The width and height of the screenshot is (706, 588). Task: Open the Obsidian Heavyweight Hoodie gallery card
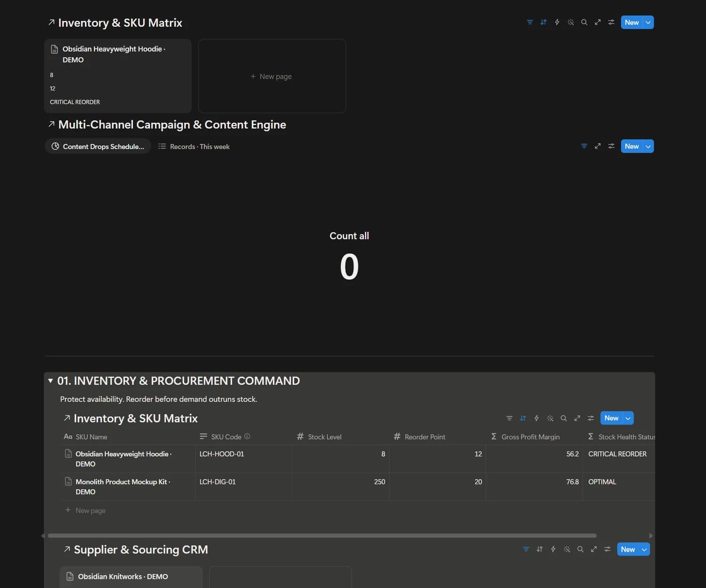(x=118, y=76)
